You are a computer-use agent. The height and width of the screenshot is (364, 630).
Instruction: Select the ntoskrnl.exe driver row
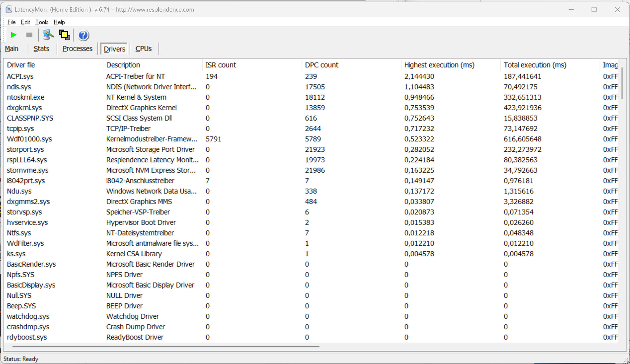(x=311, y=97)
